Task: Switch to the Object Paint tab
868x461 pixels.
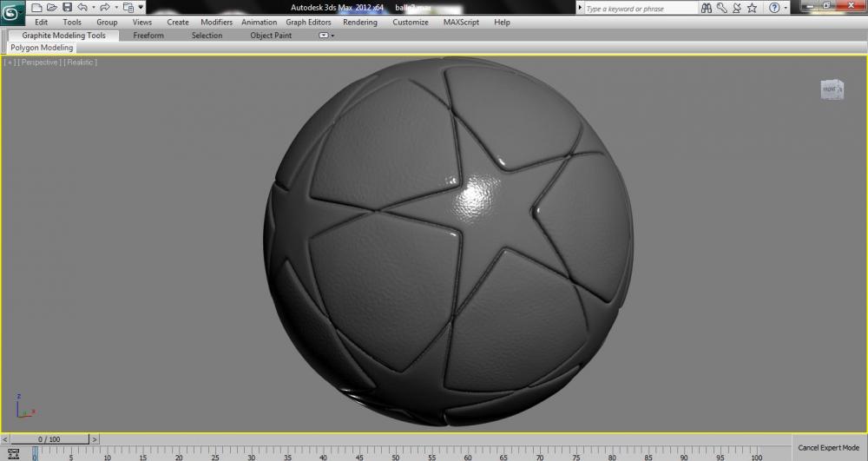Action: point(271,36)
